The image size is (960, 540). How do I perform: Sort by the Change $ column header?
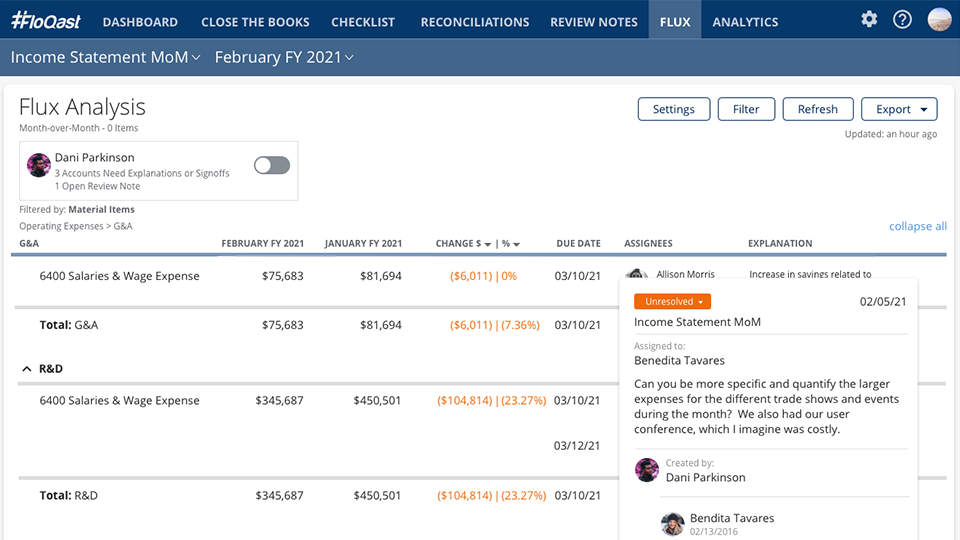tap(464, 243)
